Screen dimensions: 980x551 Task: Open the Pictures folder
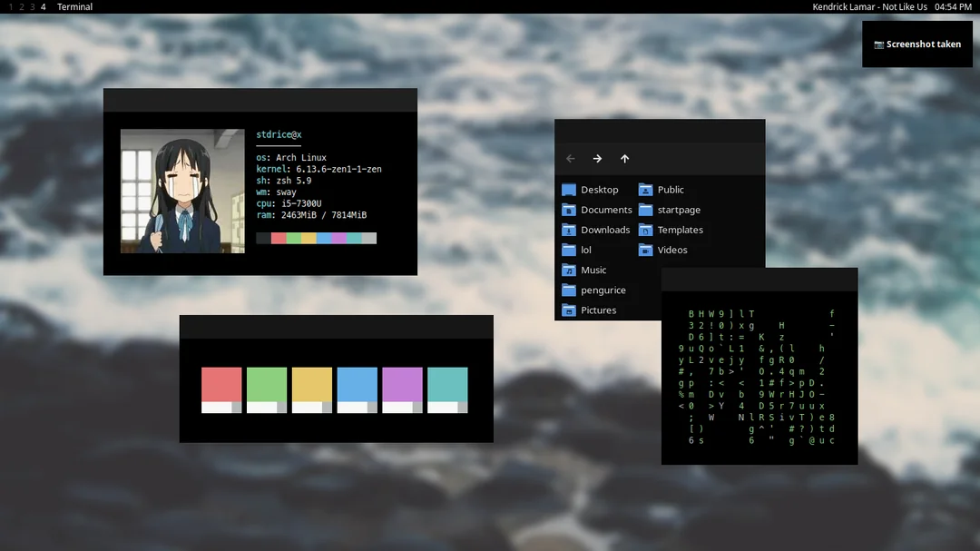(x=589, y=310)
